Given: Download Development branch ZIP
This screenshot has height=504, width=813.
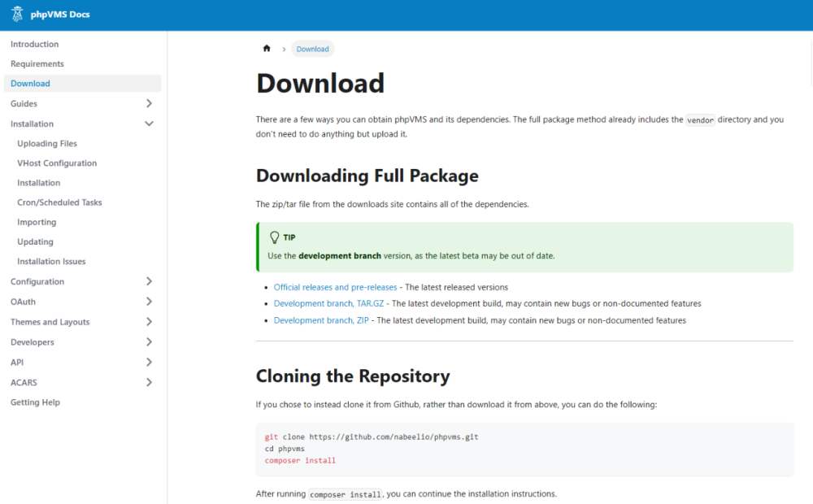Looking at the screenshot, I should 320,320.
